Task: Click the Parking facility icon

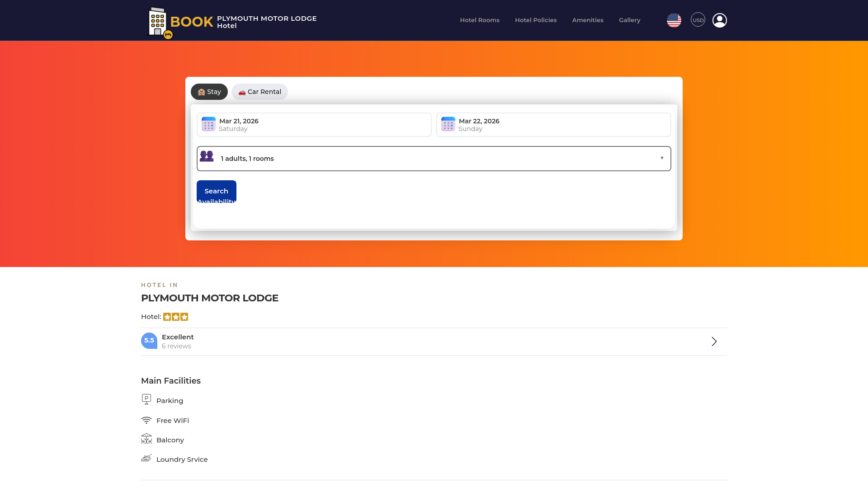Action: 146,399
